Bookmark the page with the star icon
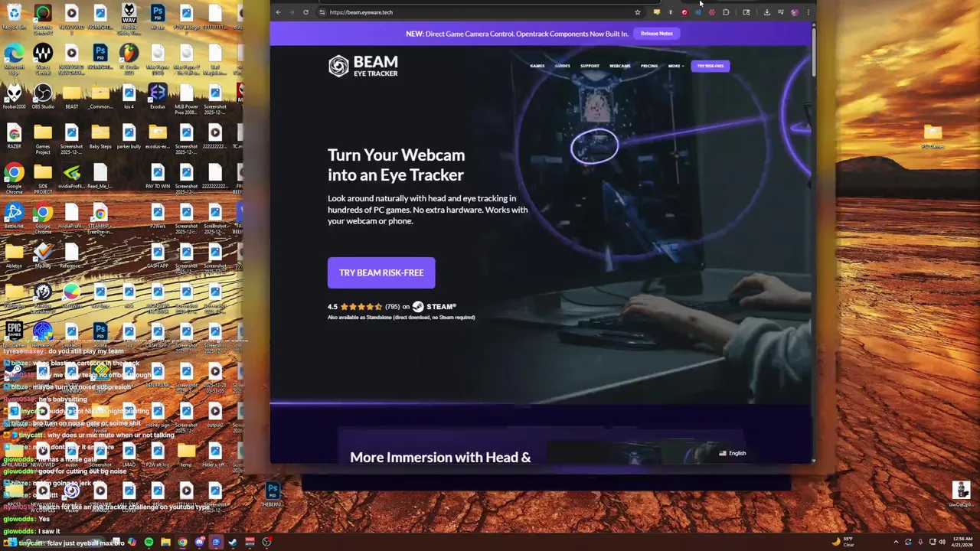Image resolution: width=980 pixels, height=551 pixels. (x=637, y=12)
